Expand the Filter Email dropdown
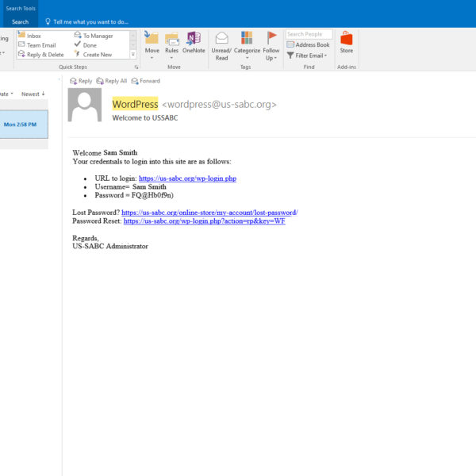The width and height of the screenshot is (476, 476). tap(308, 56)
